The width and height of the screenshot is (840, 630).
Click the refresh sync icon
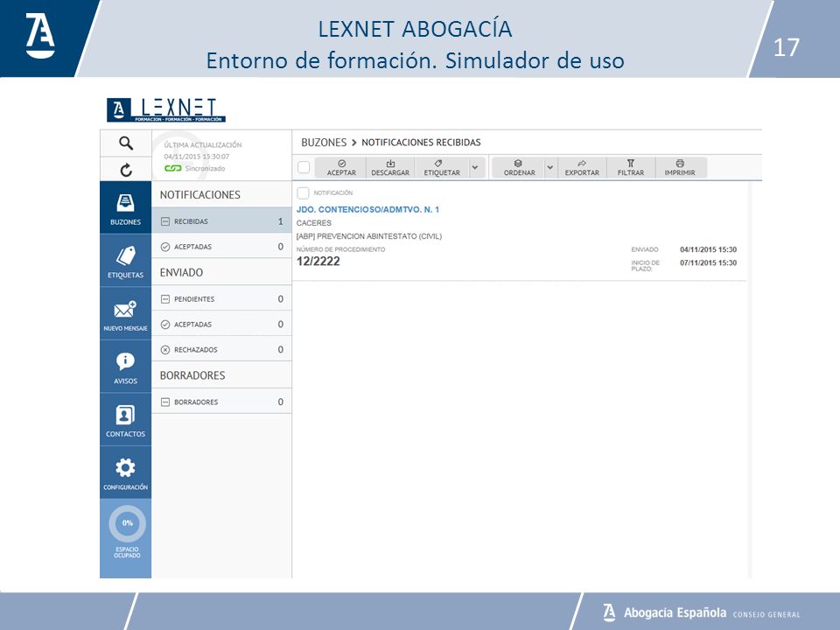point(126,170)
